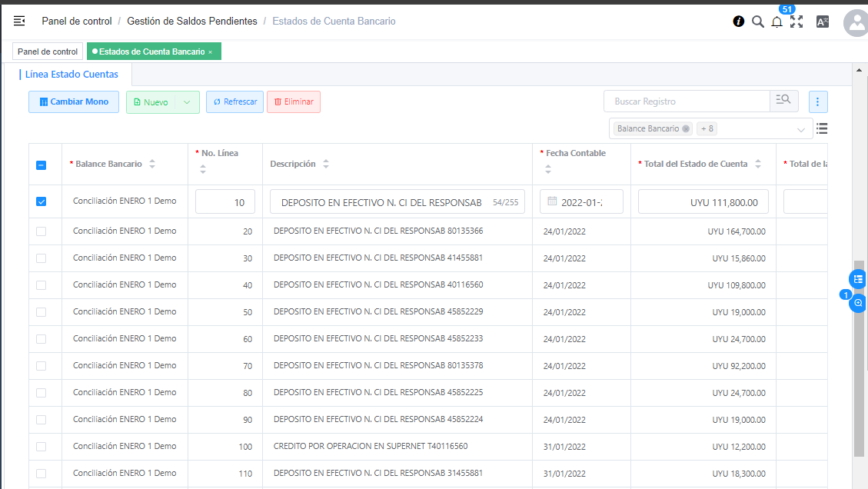Click the search magnifier in top bar
Screen dimensions: 868x489
click(758, 22)
